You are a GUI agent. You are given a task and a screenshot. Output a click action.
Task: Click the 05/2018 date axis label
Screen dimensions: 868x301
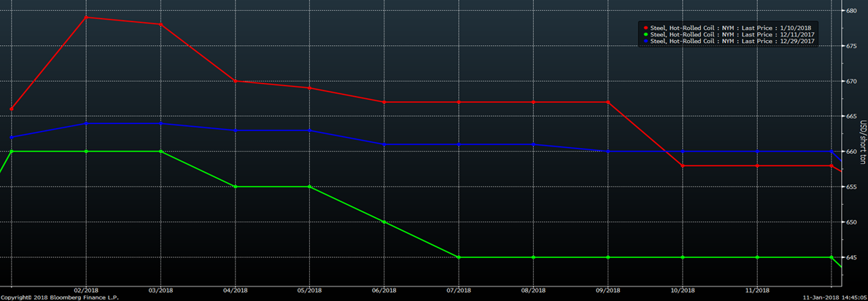(310, 289)
